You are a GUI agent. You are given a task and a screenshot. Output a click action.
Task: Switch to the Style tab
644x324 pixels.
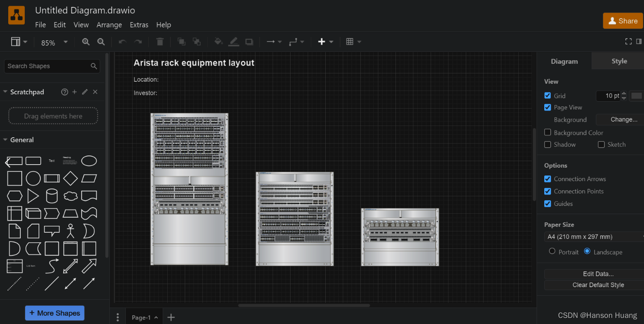tap(619, 61)
